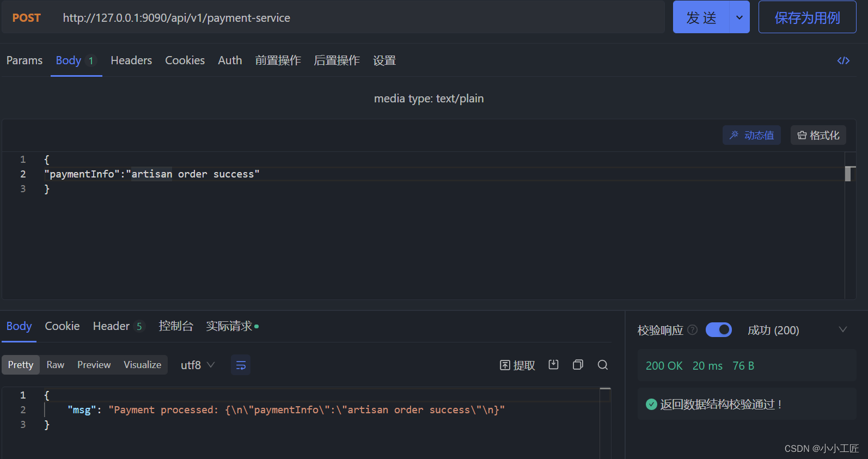Open the utf8 encoding dropdown
868x459 pixels.
click(198, 365)
